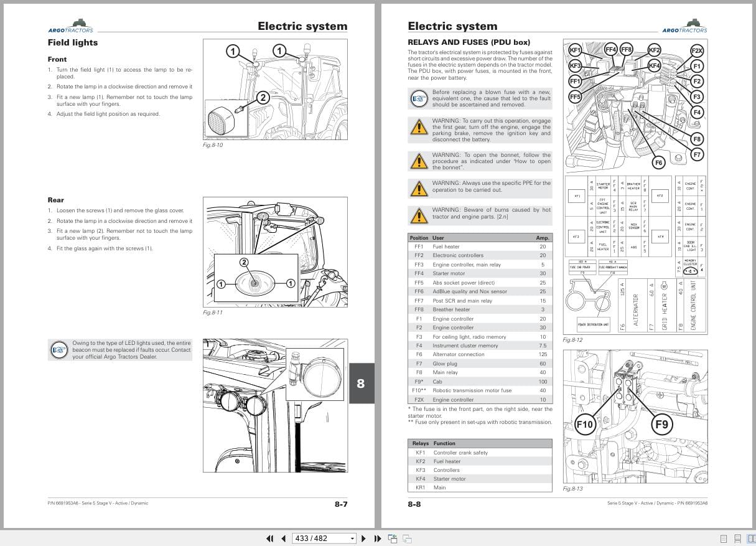This screenshot has height=546, width=756.
Task: Click the 'Position' column header
Action: pos(419,238)
